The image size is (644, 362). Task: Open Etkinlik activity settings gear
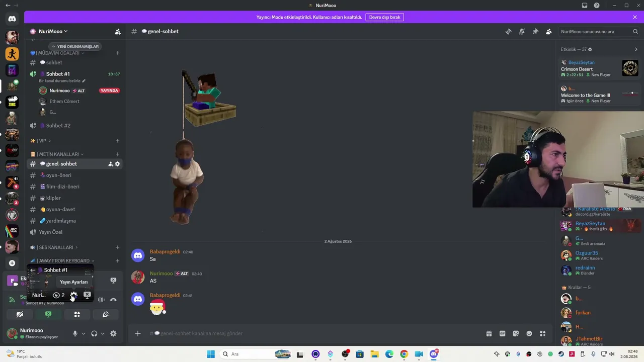tap(590, 49)
